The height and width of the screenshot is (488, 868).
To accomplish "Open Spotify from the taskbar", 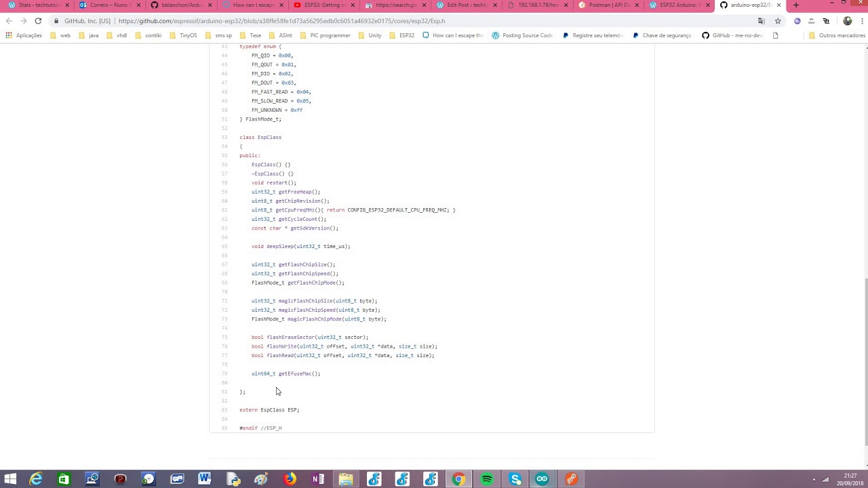I will click(487, 479).
